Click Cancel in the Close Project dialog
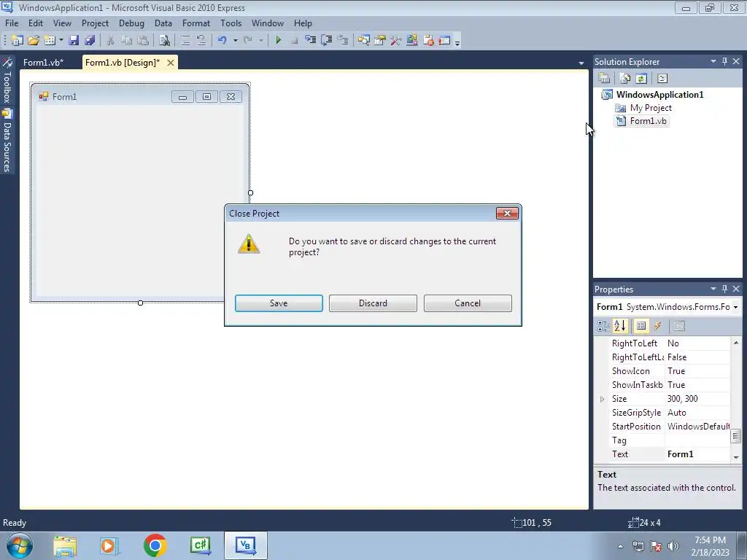The width and height of the screenshot is (747, 560). [x=468, y=303]
